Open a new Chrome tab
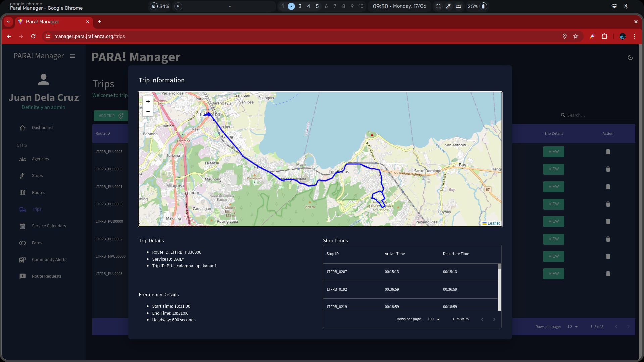Screen dimensions: 644x362 (100, 22)
